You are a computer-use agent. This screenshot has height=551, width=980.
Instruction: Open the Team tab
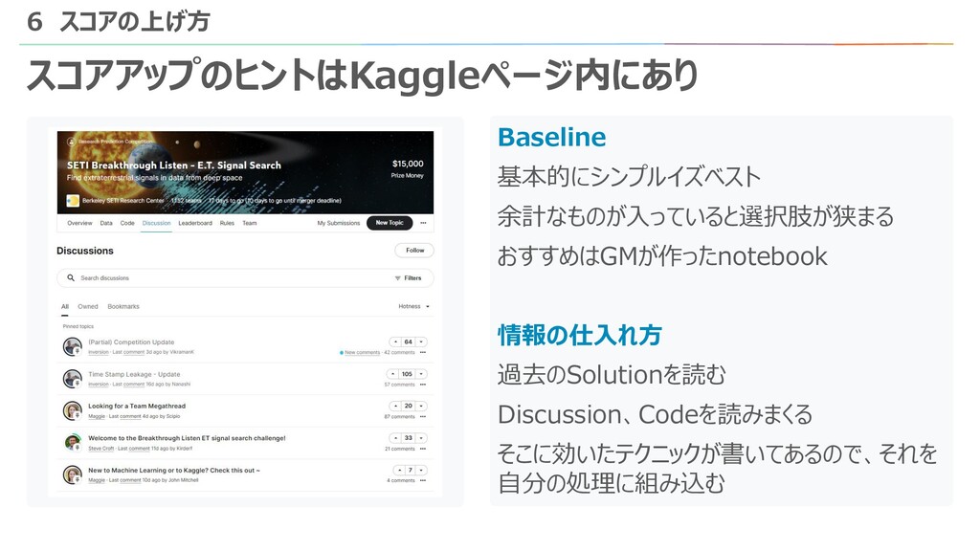tap(250, 223)
